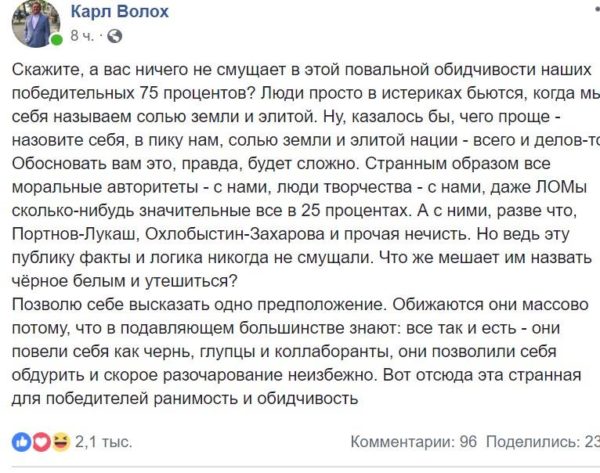Screen dimensions: 600x473
Task: Click 'Портнов-Лукаш' in the post text
Action: tap(75, 234)
